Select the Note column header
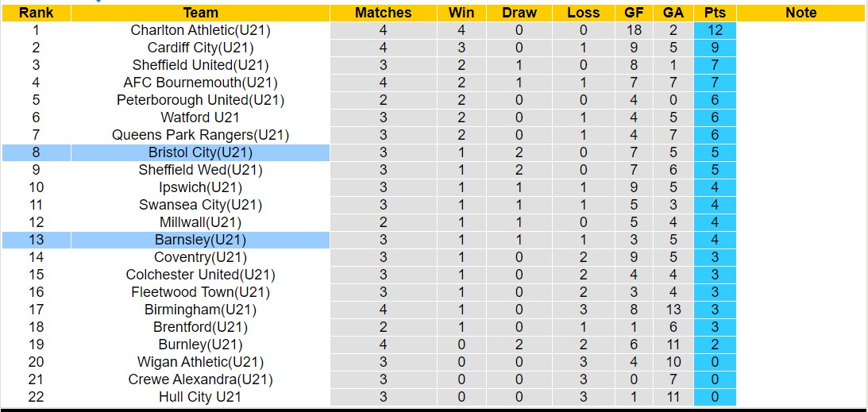This screenshot has height=412, width=868. [x=800, y=13]
